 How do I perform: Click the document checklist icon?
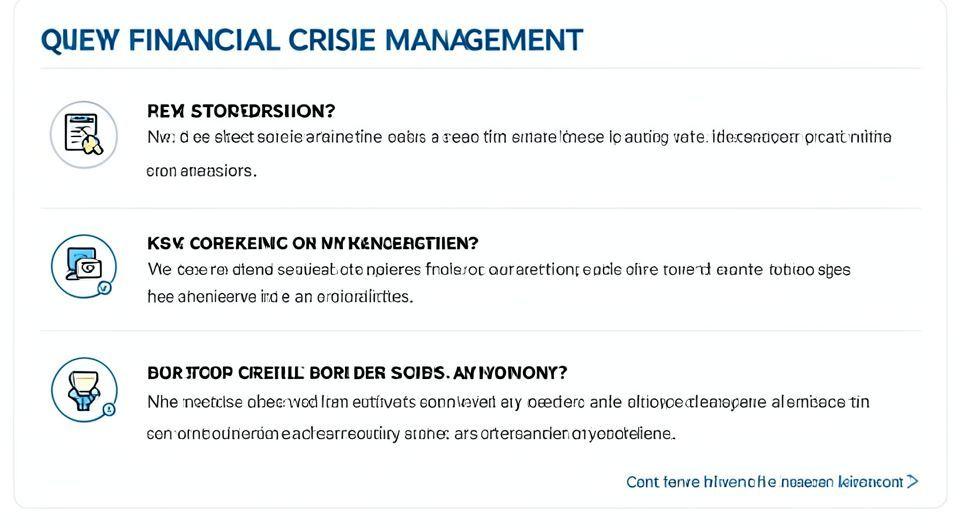(x=83, y=134)
